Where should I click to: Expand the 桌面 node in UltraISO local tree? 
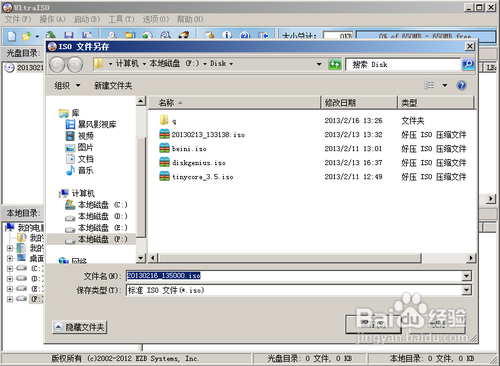[10, 258]
